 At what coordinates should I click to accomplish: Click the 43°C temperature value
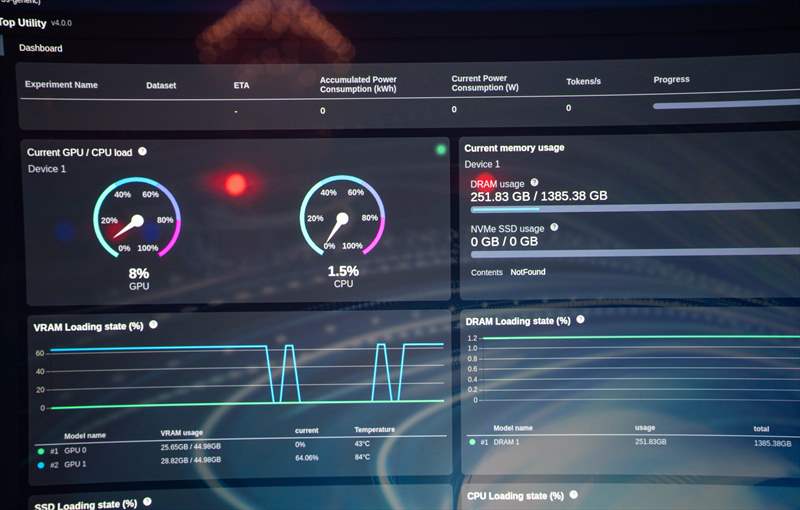(362, 444)
